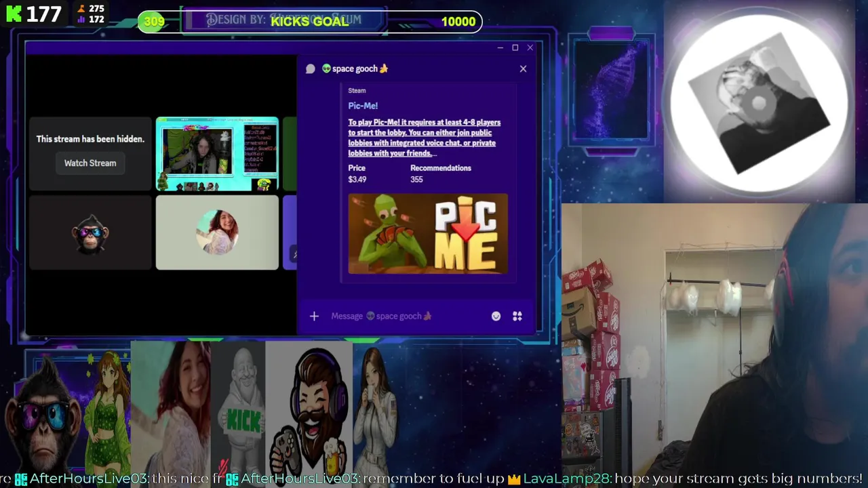
Task: Click the chat bubble icon next to space gooch
Action: (x=311, y=68)
